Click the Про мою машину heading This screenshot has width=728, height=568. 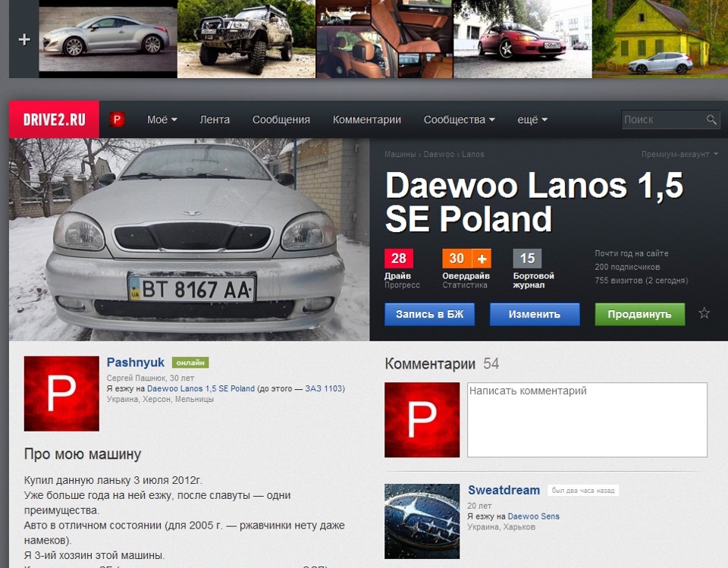coord(83,453)
